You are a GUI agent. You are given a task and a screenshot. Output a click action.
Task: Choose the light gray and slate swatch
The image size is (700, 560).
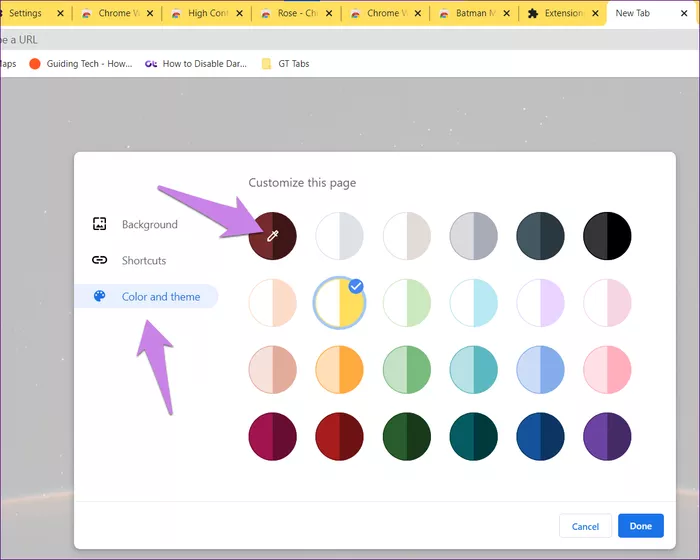(x=473, y=236)
